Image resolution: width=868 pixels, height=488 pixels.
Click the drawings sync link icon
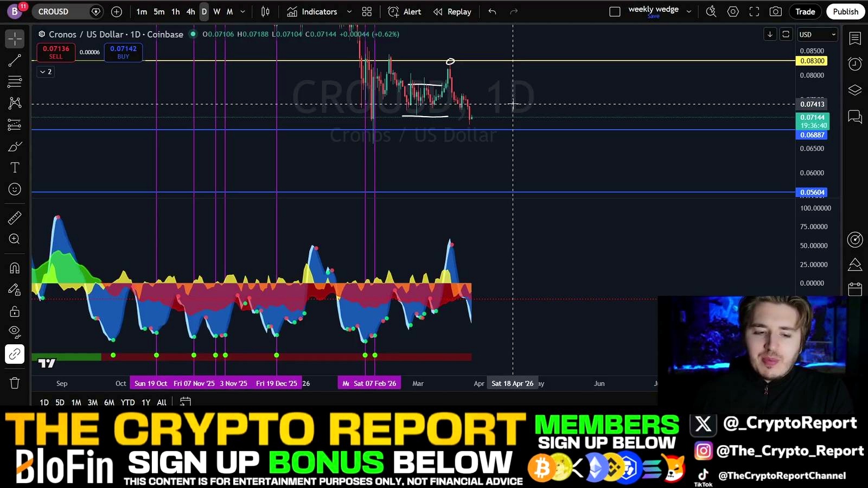pos(15,354)
